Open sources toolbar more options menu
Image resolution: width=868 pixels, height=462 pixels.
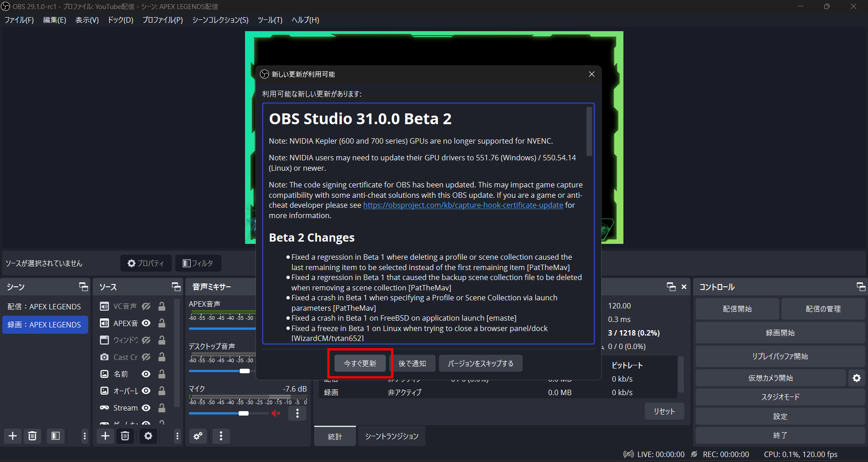177,436
